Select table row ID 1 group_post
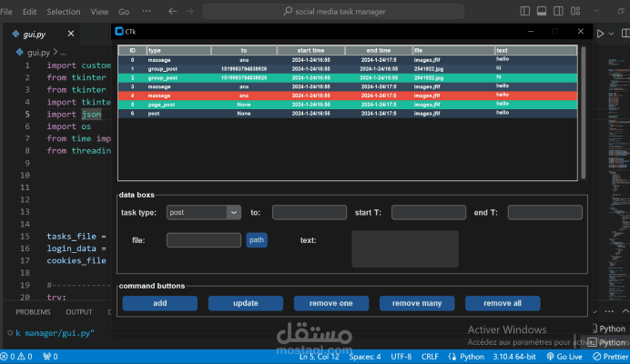The height and width of the screenshot is (364, 630). (348, 68)
